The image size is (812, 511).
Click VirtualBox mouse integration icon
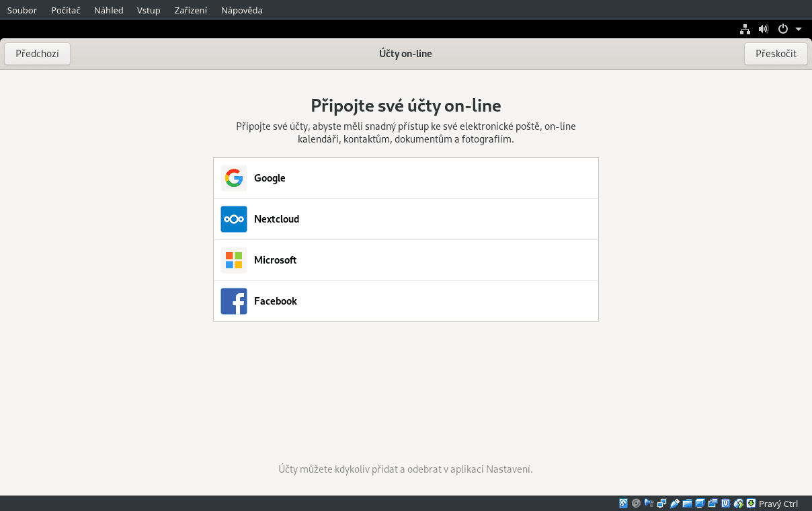coord(739,504)
